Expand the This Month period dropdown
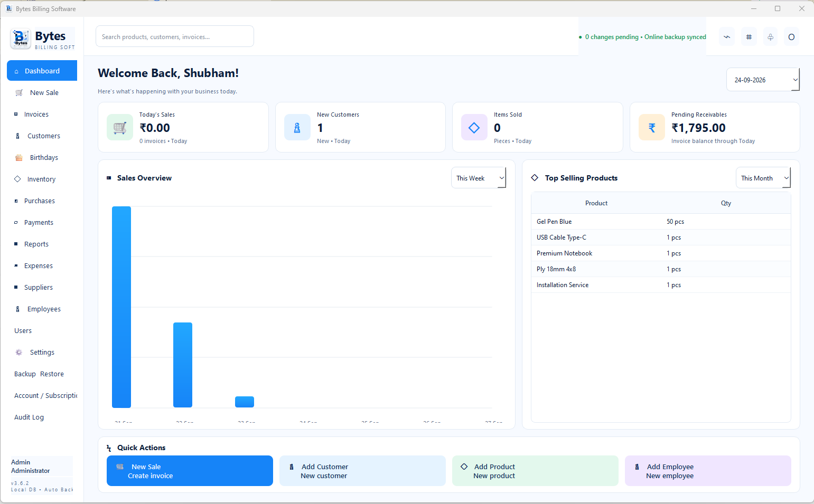814x504 pixels. pos(763,178)
